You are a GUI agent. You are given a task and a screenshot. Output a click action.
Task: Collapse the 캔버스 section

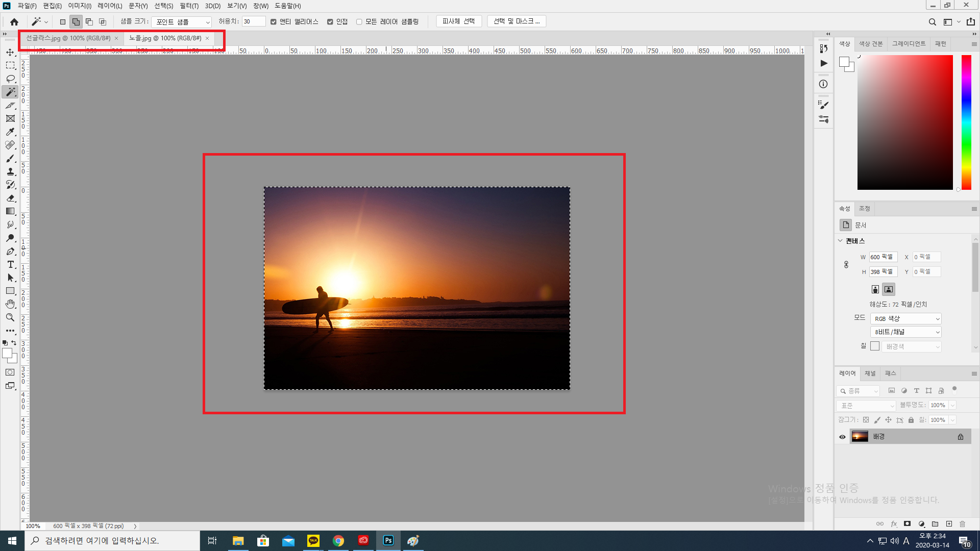click(840, 241)
